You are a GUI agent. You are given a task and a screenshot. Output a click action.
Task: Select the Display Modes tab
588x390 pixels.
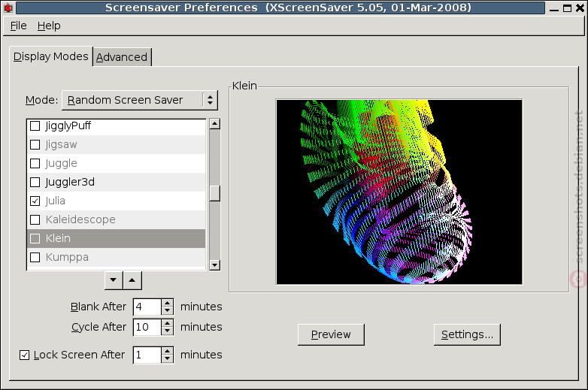[x=50, y=56]
